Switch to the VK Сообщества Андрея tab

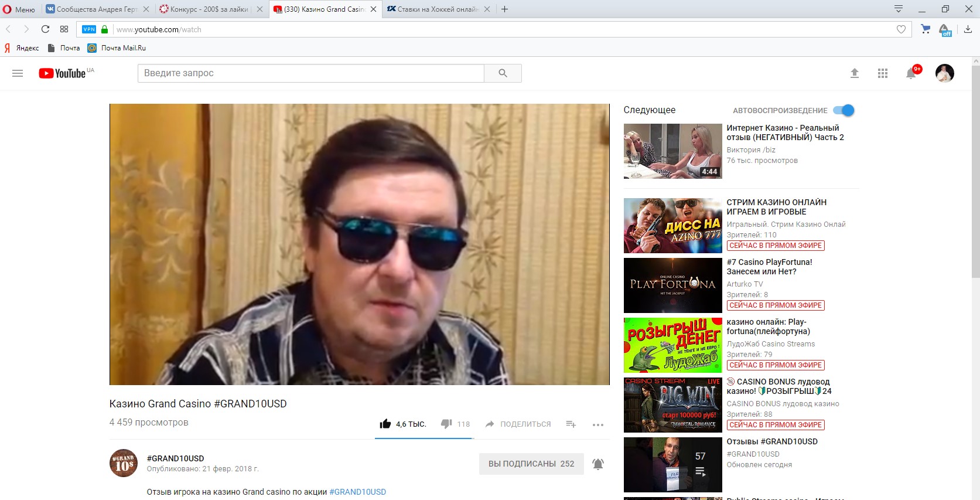[x=97, y=9]
